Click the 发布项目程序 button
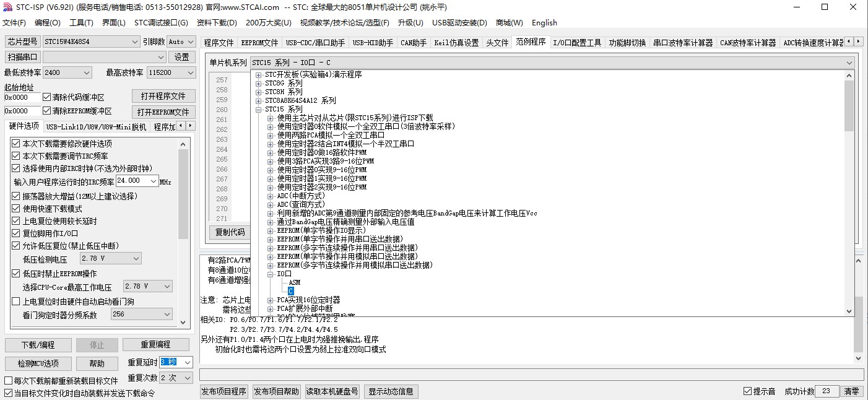The height and width of the screenshot is (400, 868). (x=224, y=391)
